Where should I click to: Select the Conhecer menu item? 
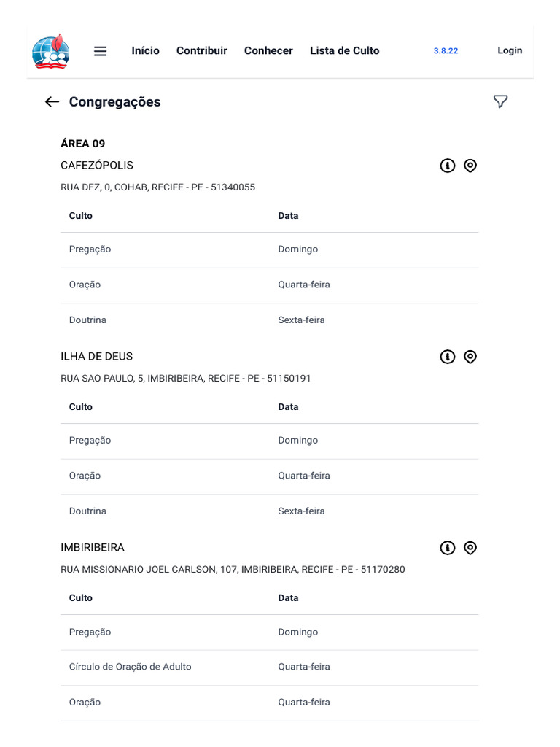tap(268, 51)
